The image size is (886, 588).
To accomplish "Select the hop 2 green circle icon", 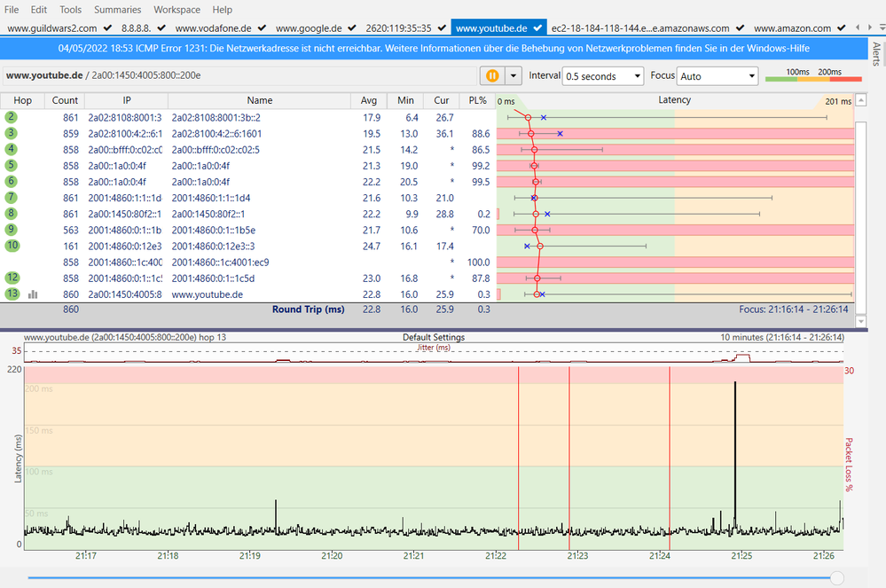I will pos(12,117).
